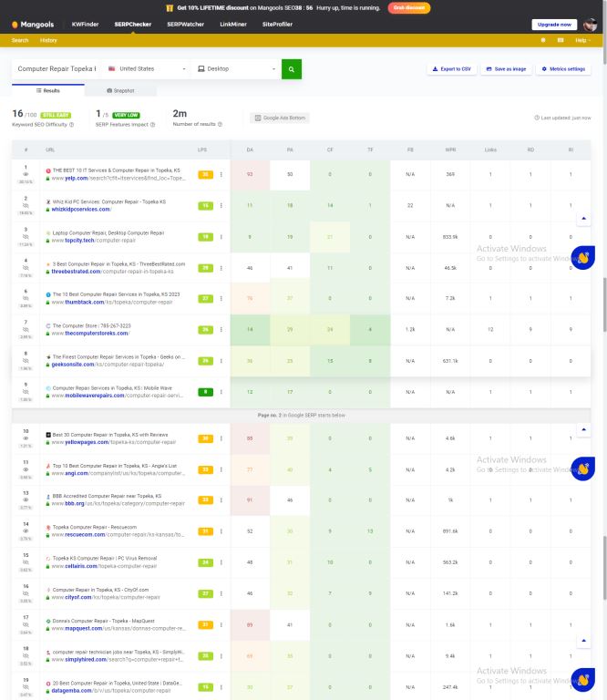
Task: Toggle eye visibility for geeksonsite.com result
Action: click(x=26, y=361)
